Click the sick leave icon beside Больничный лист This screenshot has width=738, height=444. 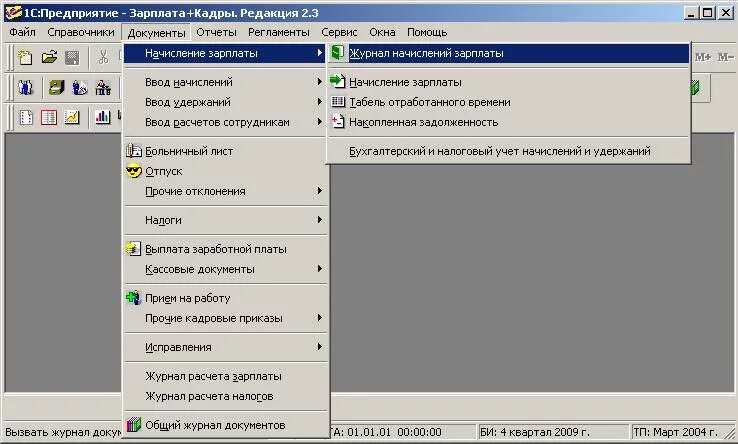pos(134,151)
